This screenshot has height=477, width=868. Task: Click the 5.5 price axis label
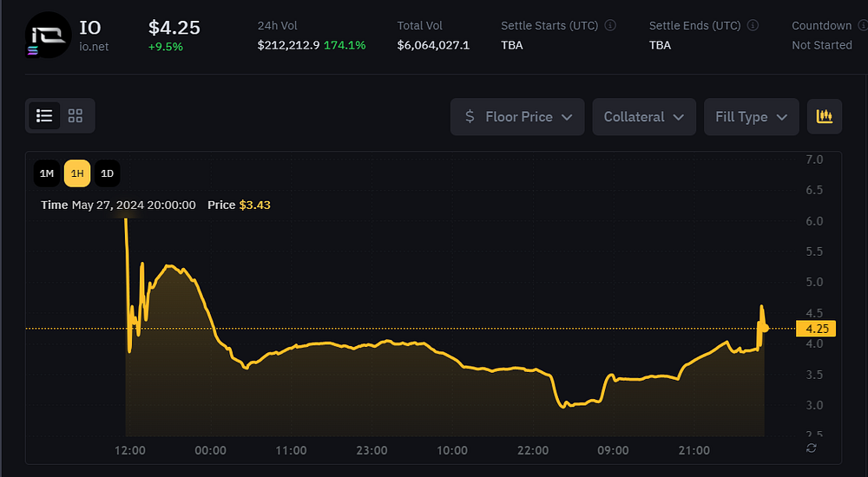pos(814,252)
